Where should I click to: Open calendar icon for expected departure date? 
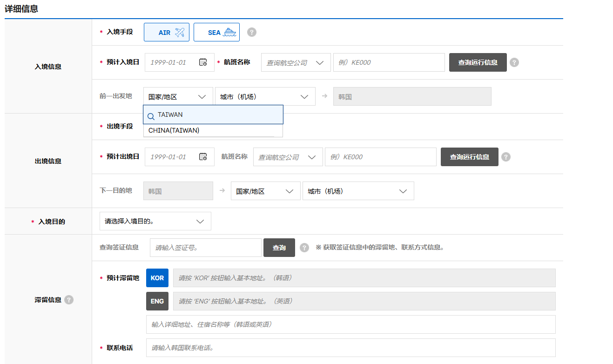(x=203, y=157)
